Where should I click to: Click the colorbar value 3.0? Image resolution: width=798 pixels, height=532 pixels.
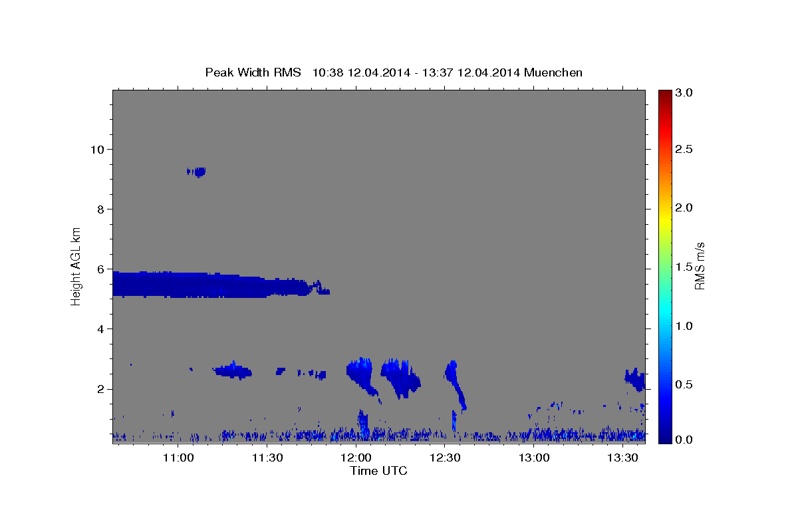click(684, 93)
